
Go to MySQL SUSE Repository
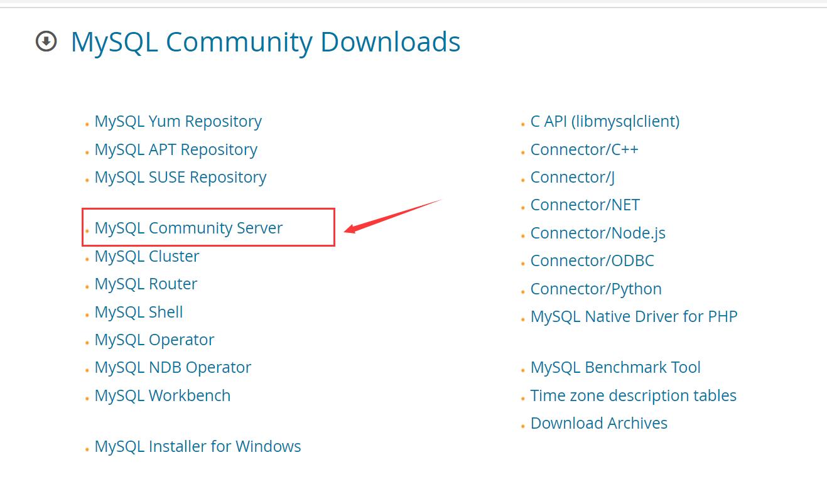[181, 177]
